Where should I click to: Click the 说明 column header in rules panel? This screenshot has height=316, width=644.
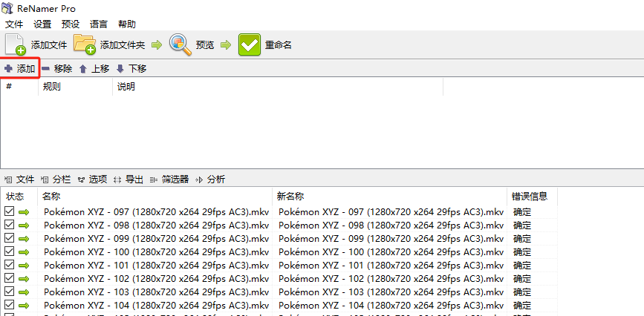click(x=278, y=87)
